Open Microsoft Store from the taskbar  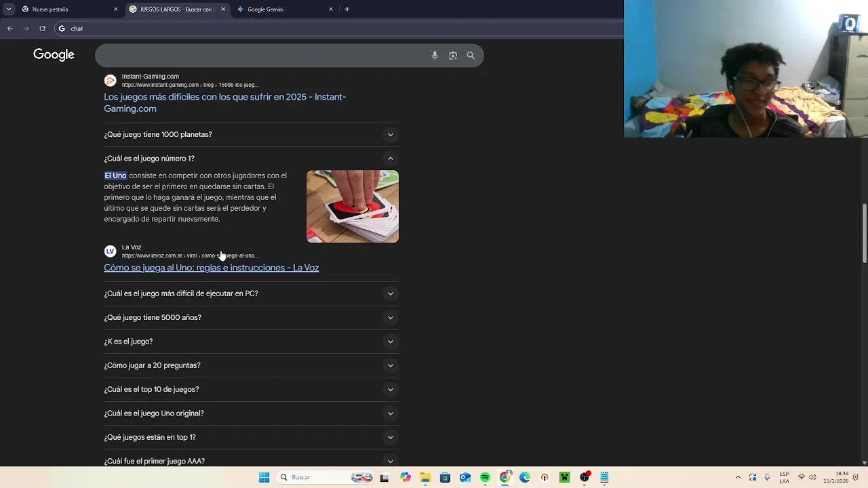click(445, 477)
